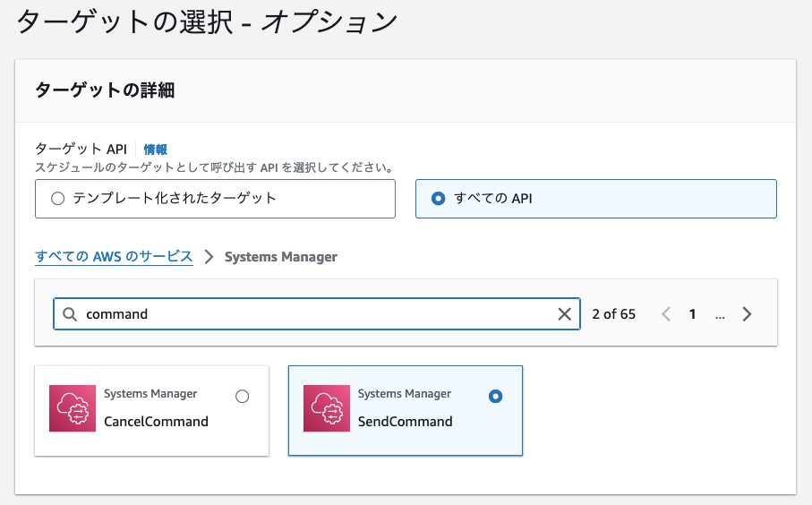Go to next page arrow
The image size is (812, 505).
(x=747, y=314)
